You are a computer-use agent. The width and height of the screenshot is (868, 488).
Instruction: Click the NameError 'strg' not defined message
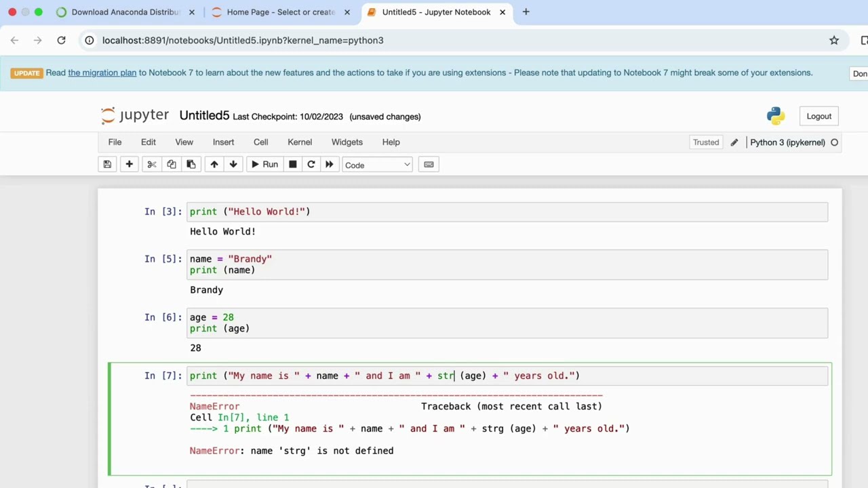(292, 451)
